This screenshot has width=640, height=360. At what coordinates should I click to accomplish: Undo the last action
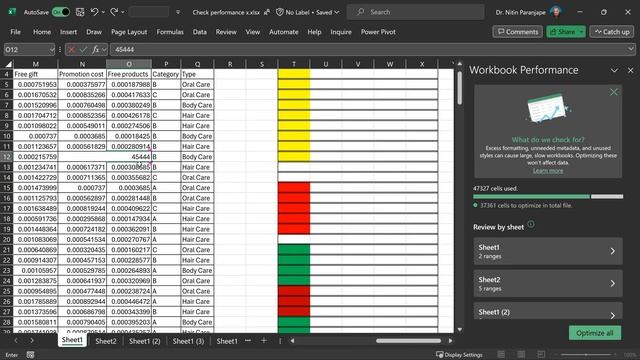point(94,12)
